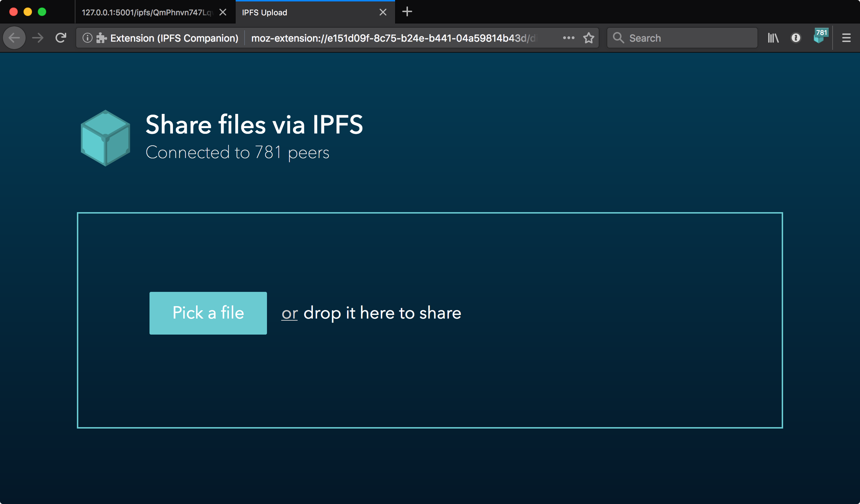This screenshot has width=860, height=504.
Task: Open page actions three-dot menu
Action: click(x=568, y=38)
